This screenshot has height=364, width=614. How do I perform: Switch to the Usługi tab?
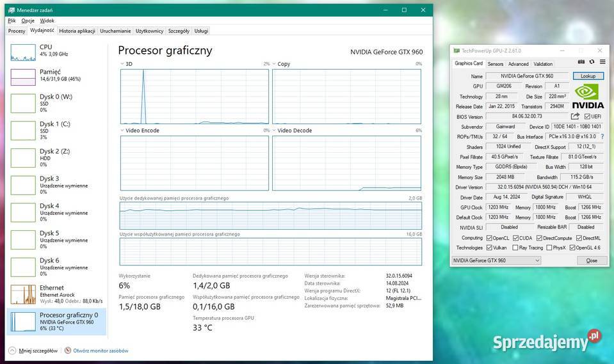201,31
